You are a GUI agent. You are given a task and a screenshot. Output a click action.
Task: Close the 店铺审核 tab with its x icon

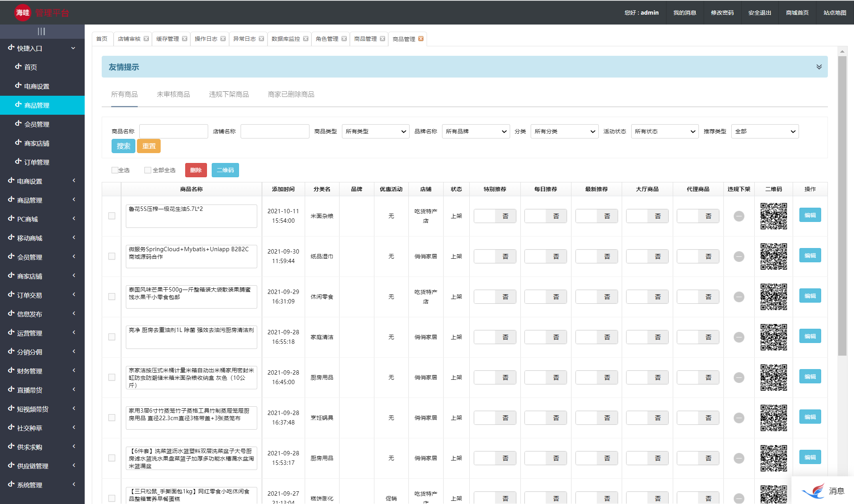pyautogui.click(x=146, y=39)
